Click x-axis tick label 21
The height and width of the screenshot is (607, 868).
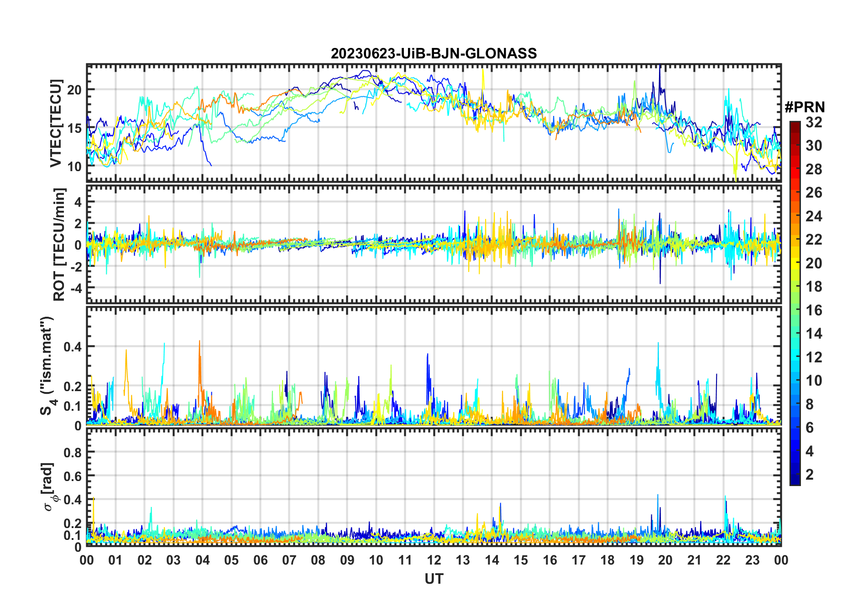694,560
